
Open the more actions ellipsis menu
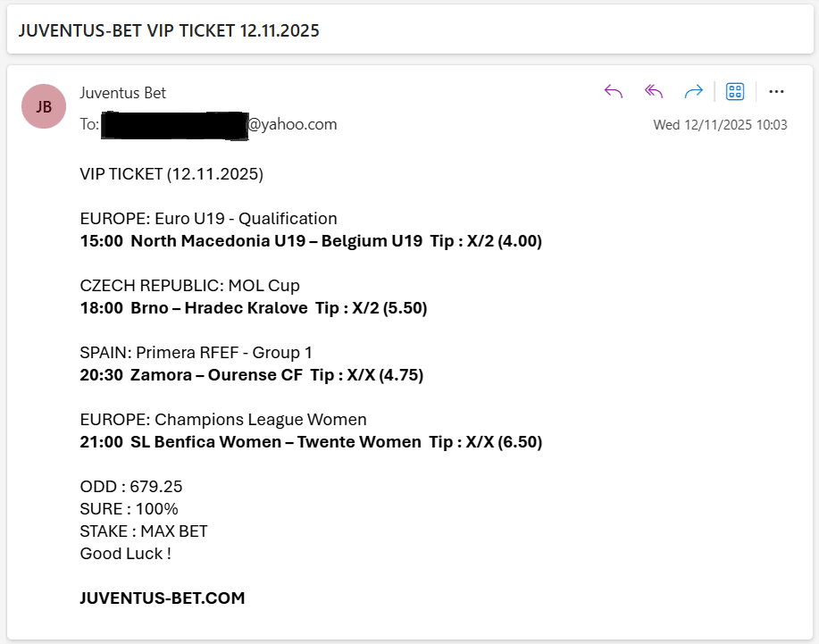[776, 91]
